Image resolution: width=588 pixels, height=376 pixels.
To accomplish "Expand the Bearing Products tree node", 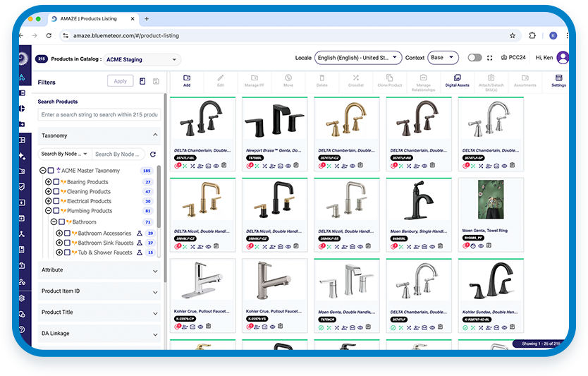I will [49, 181].
